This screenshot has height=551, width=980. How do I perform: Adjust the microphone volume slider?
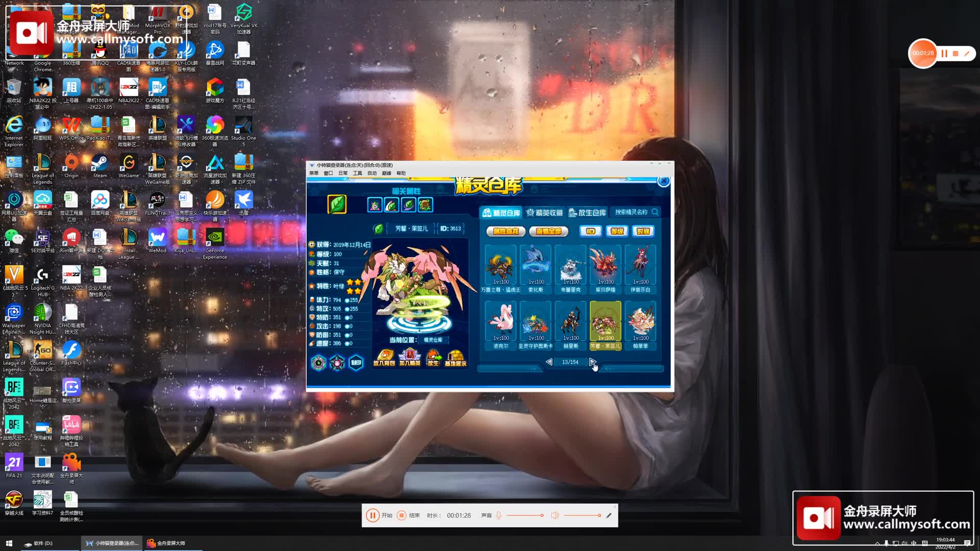point(525,515)
